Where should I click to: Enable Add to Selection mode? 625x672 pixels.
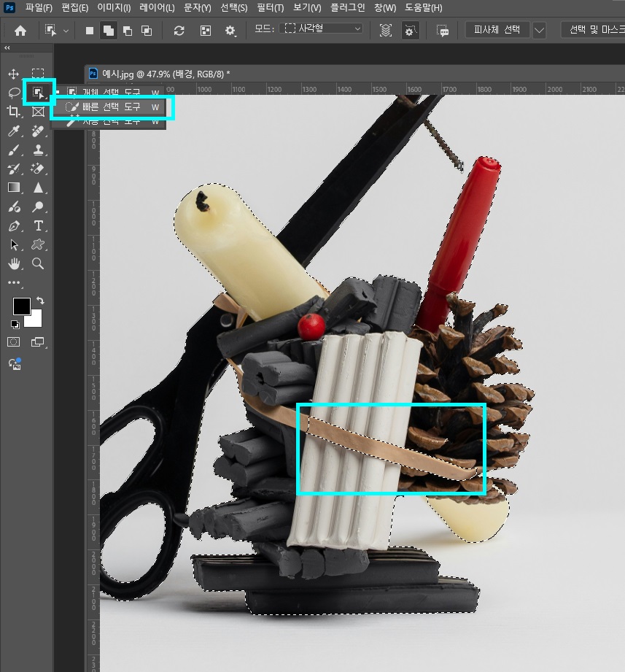pyautogui.click(x=109, y=31)
